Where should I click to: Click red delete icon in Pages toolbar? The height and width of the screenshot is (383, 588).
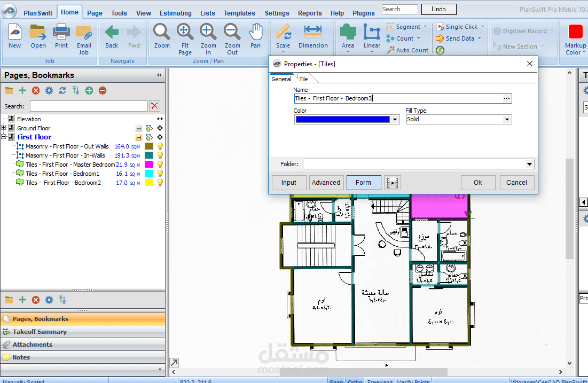pyautogui.click(x=36, y=90)
